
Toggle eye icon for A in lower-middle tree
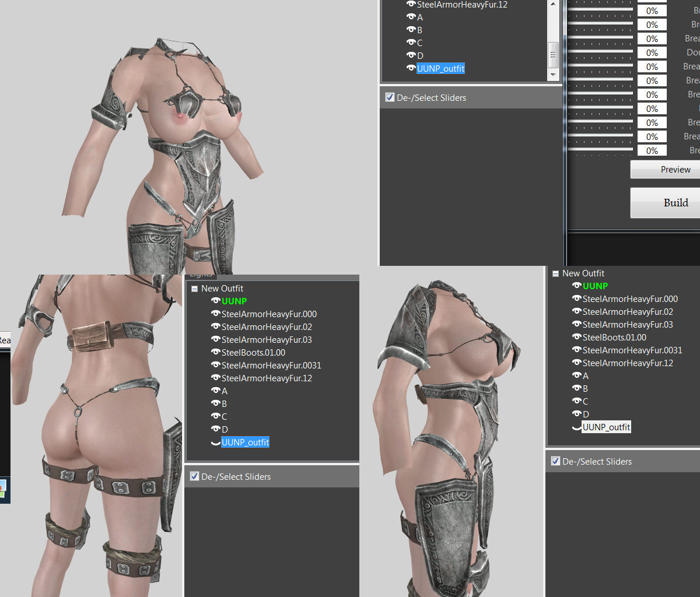pos(216,391)
